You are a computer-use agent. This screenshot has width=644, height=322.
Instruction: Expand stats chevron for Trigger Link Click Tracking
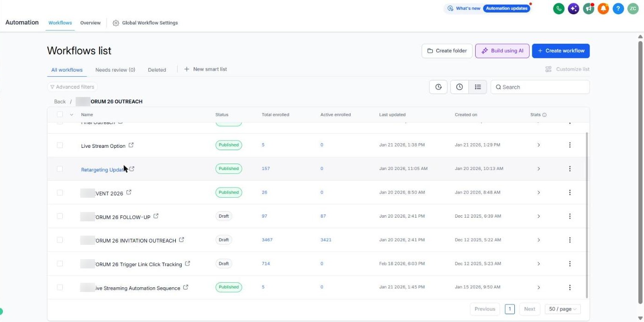click(538, 264)
